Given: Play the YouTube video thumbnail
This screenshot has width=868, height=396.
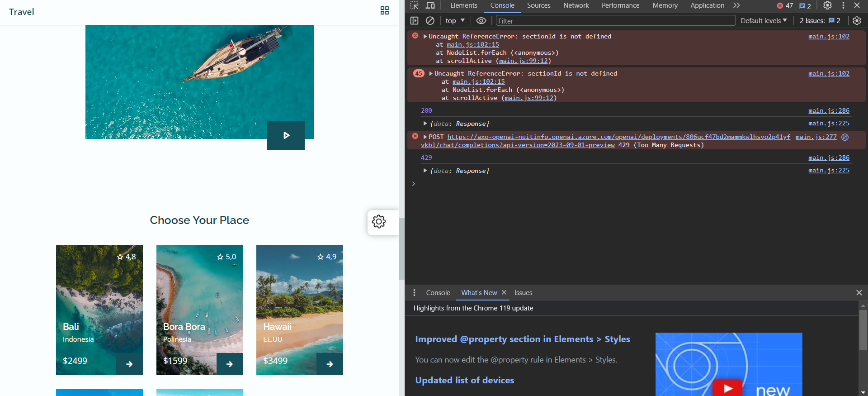Looking at the screenshot, I should tap(728, 388).
